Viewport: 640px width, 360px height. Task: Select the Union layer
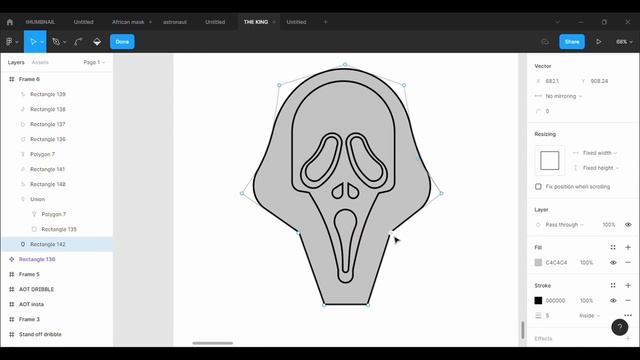click(57, 199)
